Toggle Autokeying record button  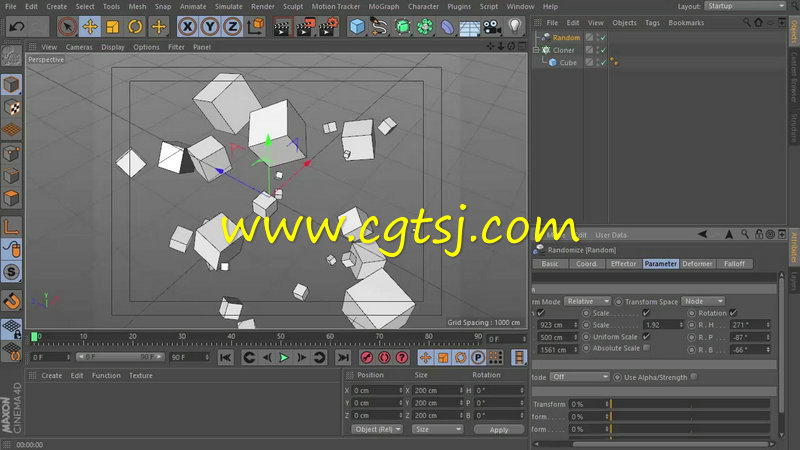[x=384, y=358]
